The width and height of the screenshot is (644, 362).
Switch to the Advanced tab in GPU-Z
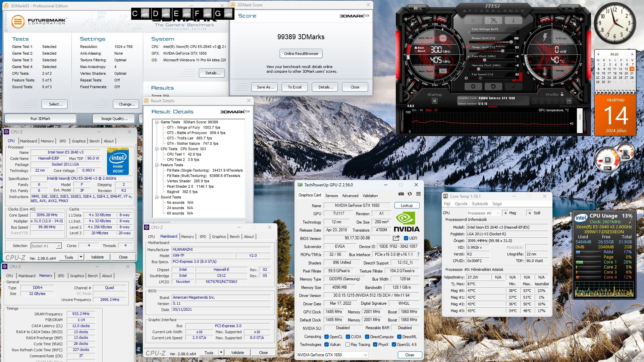pyautogui.click(x=350, y=196)
